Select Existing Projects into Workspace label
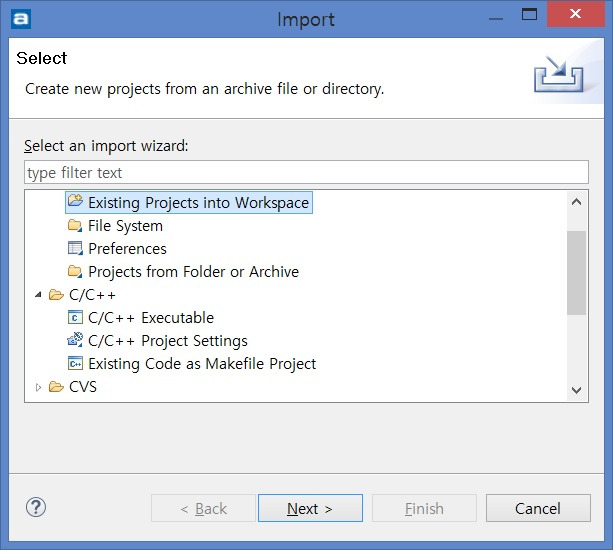 click(199, 202)
